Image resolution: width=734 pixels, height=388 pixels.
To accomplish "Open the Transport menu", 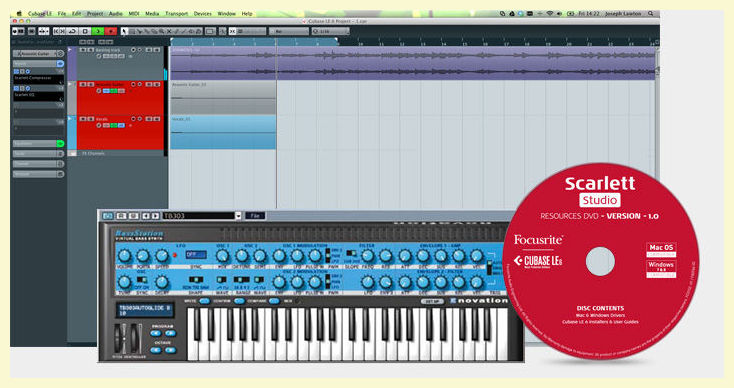I will [x=176, y=14].
